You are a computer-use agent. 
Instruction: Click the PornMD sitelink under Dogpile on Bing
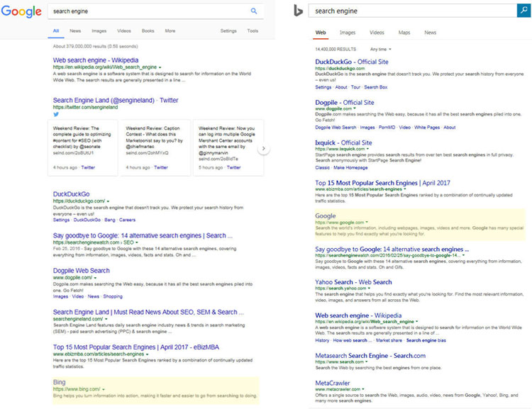(387, 128)
